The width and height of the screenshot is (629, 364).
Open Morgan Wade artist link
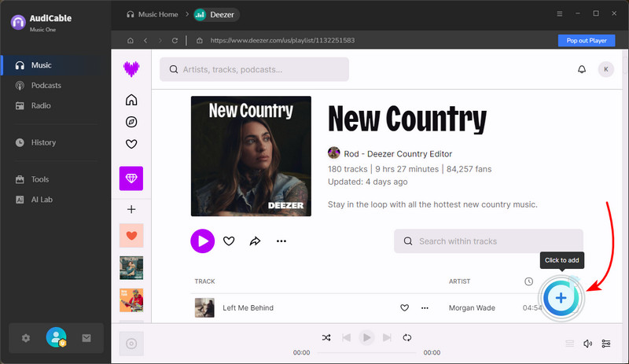[472, 308]
